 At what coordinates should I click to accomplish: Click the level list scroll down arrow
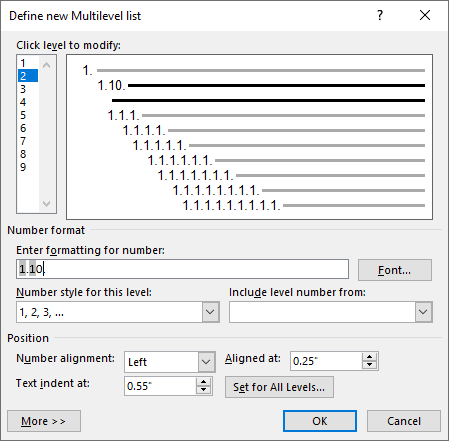[x=47, y=203]
